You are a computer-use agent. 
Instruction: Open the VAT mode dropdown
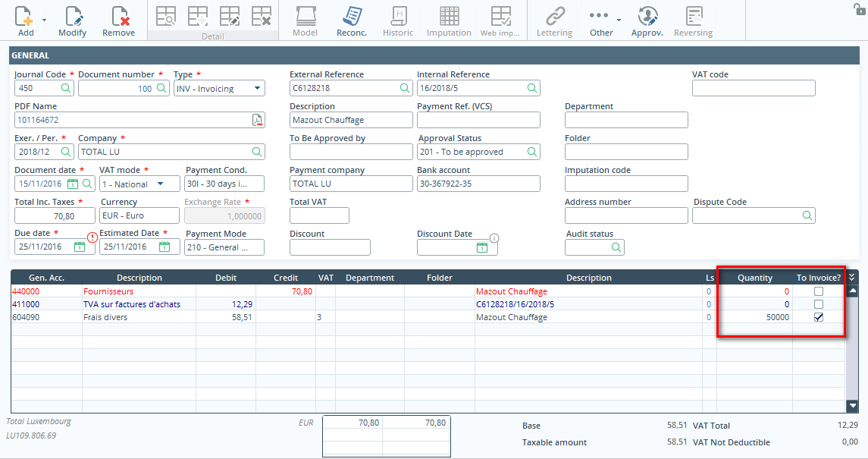click(161, 184)
